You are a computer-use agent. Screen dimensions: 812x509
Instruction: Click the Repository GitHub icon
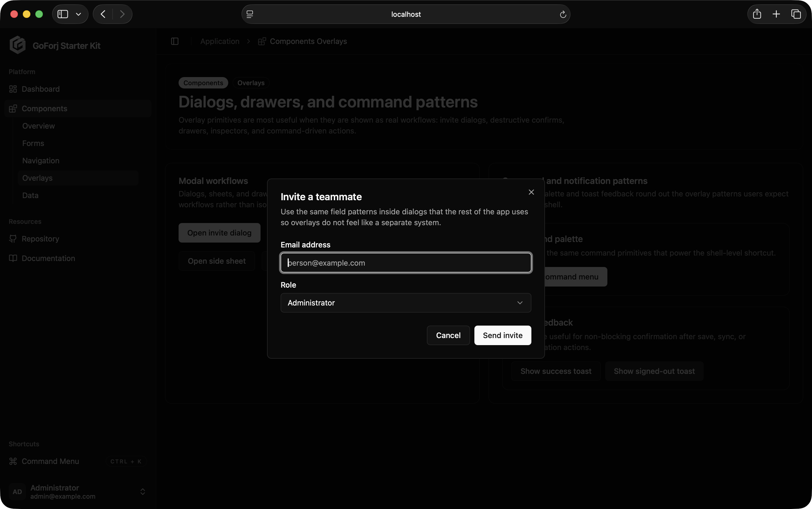pyautogui.click(x=13, y=239)
